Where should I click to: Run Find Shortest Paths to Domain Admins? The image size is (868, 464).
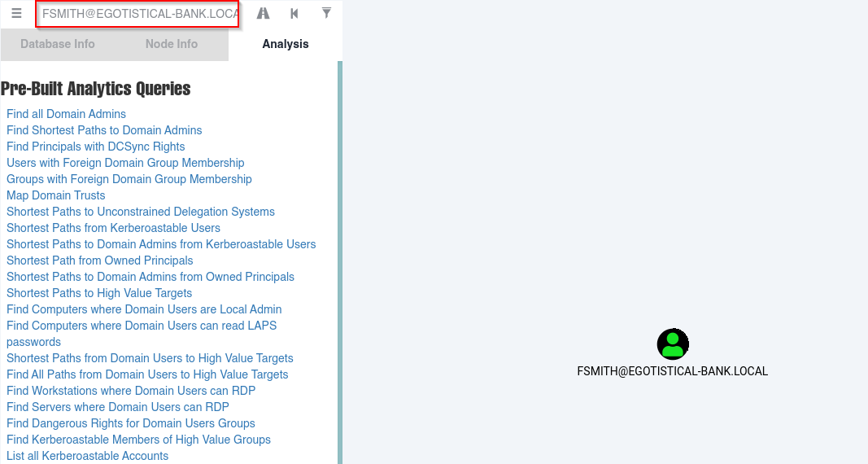104,130
